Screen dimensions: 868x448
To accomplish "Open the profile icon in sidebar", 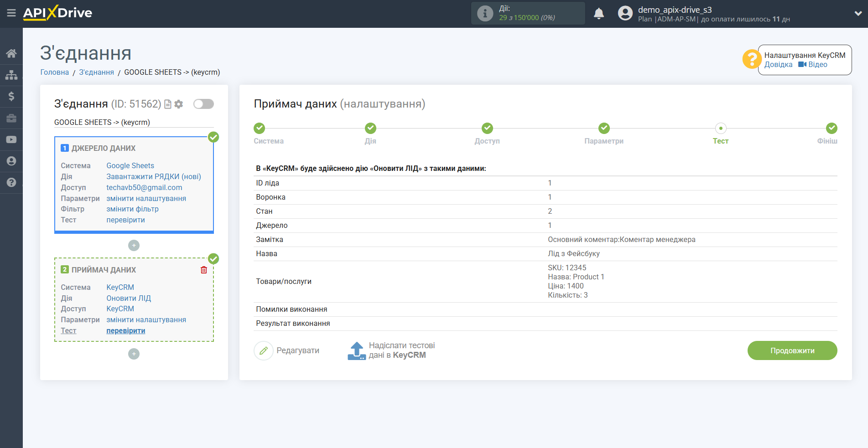I will [x=11, y=161].
